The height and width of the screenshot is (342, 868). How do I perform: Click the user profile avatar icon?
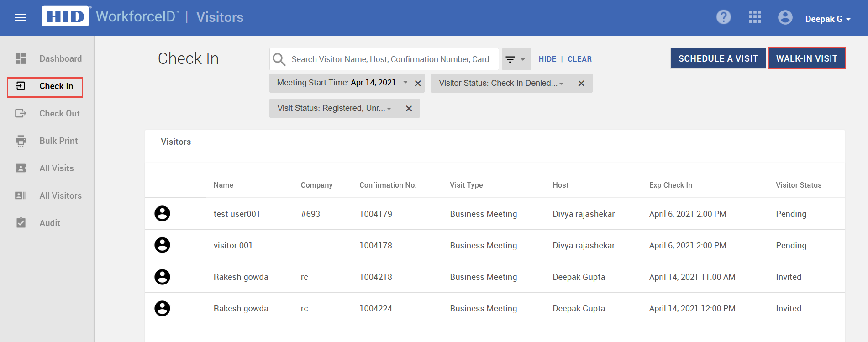pyautogui.click(x=785, y=17)
